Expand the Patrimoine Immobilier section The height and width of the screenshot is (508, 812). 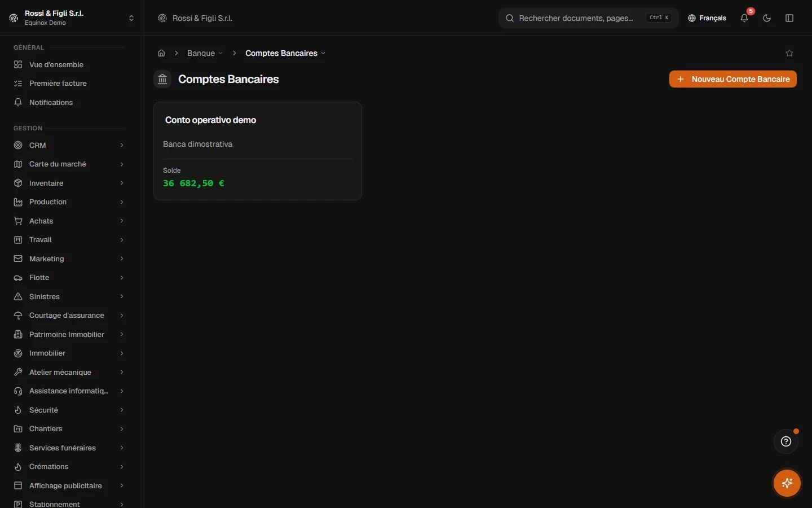[69, 334]
